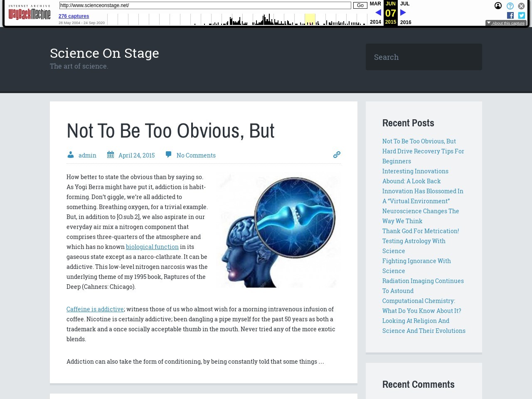
Task: Click the brain synapse article image
Action: coord(278,230)
